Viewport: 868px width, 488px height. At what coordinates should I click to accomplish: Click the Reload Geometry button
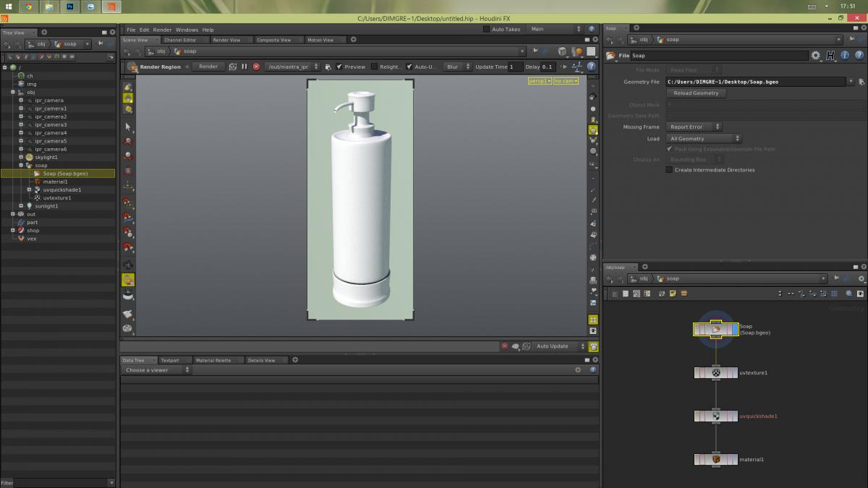click(x=696, y=93)
